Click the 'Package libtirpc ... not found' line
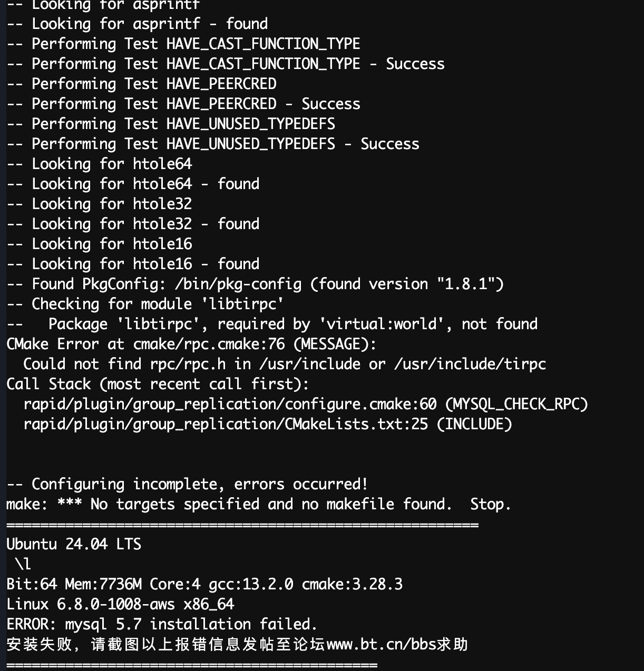Screen dimensions: 644x671 [272, 324]
